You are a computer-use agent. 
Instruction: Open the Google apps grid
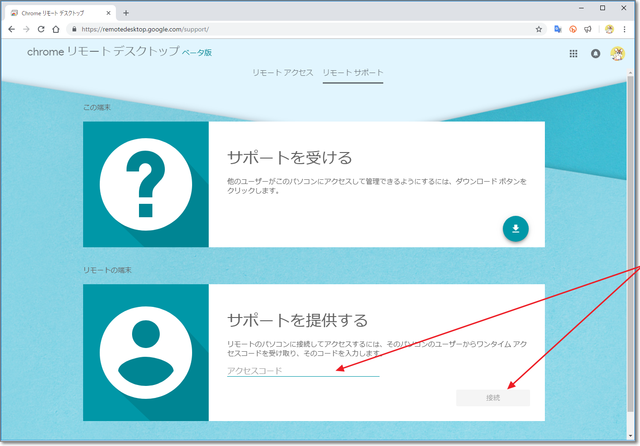pyautogui.click(x=573, y=53)
